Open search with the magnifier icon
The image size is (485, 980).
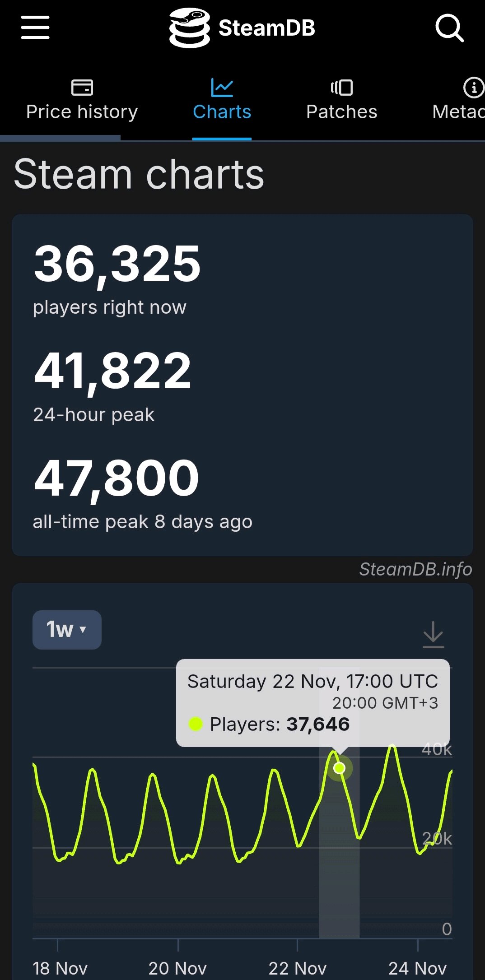click(449, 28)
